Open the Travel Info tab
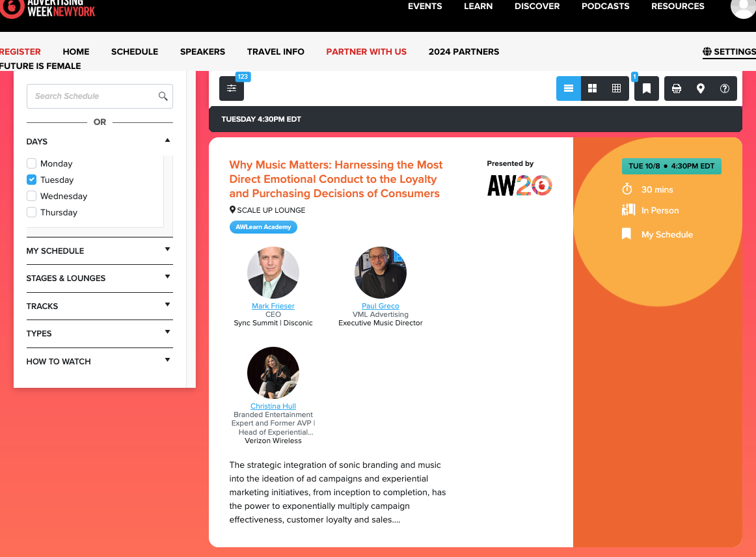The image size is (756, 557). tap(275, 51)
